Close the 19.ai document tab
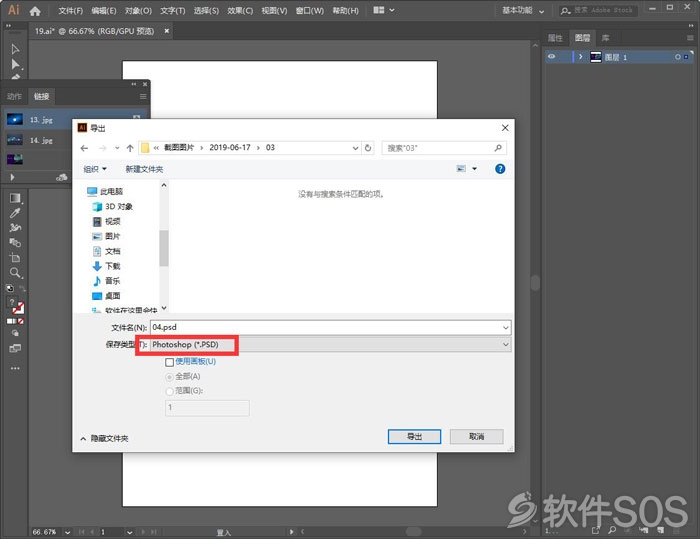This screenshot has height=539, width=700. pyautogui.click(x=167, y=31)
